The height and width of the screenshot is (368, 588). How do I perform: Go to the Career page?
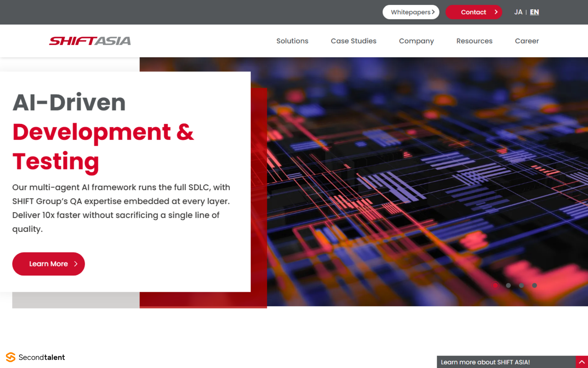(x=527, y=41)
